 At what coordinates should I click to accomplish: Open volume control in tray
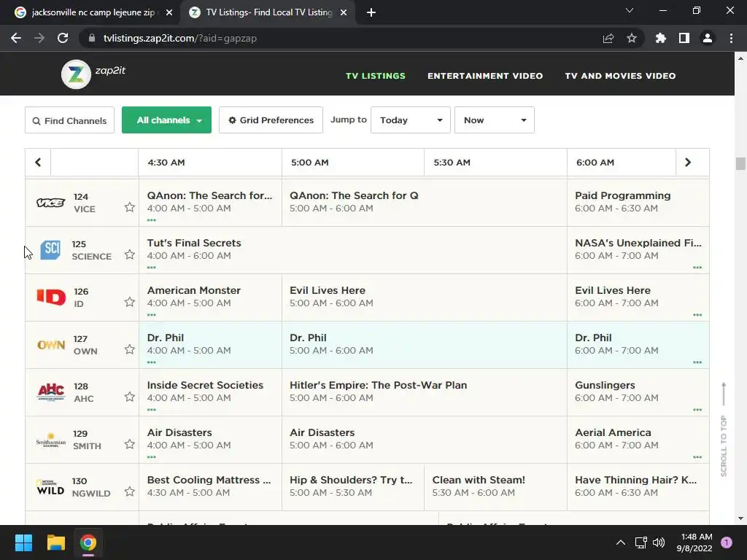point(659,542)
